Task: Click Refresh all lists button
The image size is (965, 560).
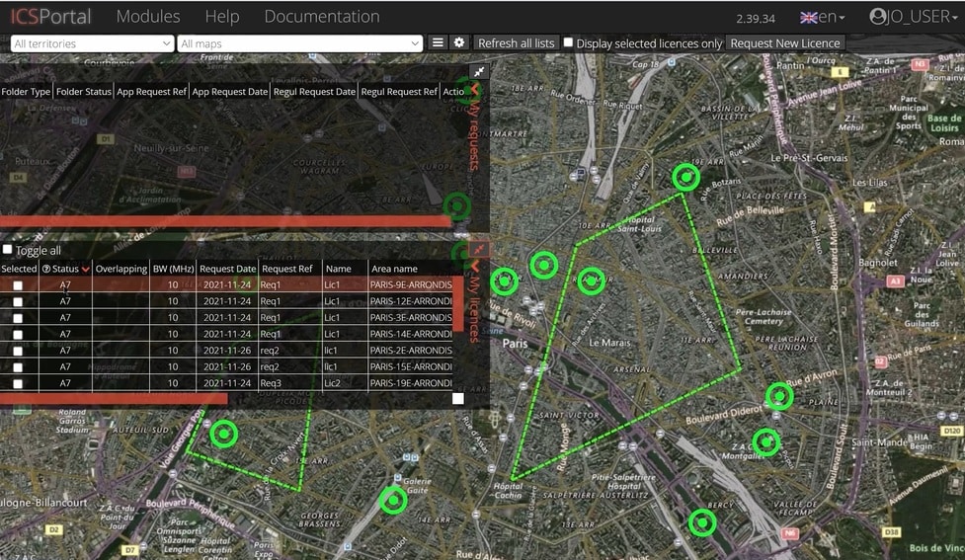Action: pyautogui.click(x=516, y=43)
